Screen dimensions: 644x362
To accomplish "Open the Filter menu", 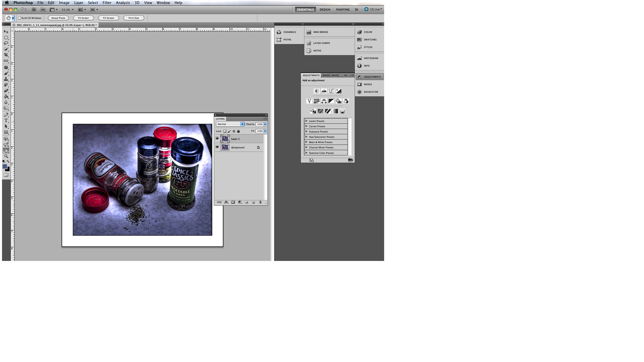I will pyautogui.click(x=107, y=3).
